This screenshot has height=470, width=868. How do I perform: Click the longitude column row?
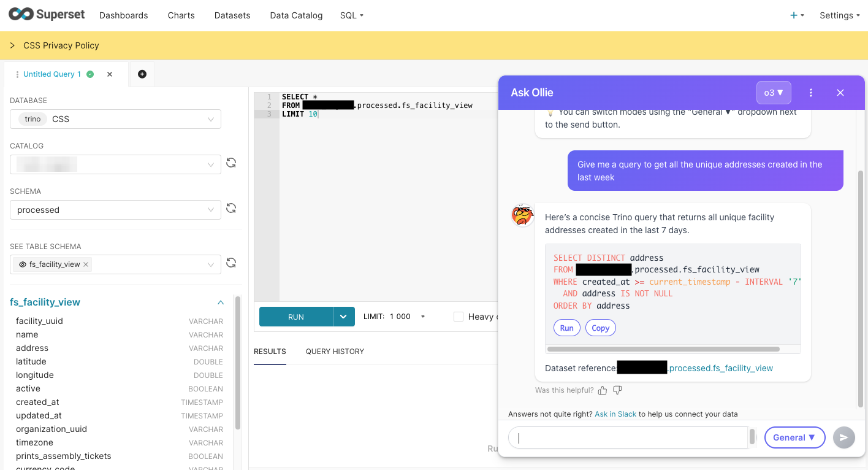tap(120, 375)
